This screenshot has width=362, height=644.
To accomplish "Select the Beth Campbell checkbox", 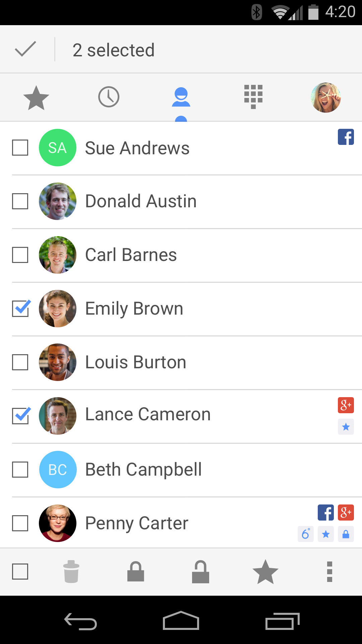I will click(x=20, y=470).
